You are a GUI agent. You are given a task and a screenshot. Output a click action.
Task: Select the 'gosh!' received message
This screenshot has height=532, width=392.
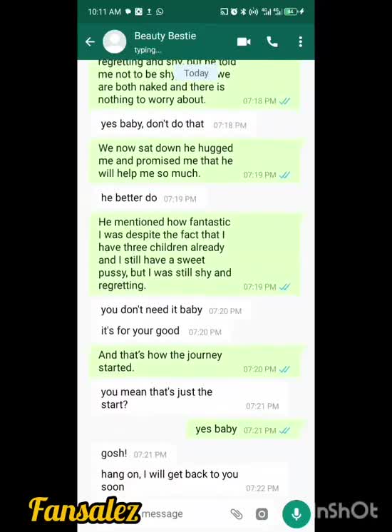click(134, 454)
